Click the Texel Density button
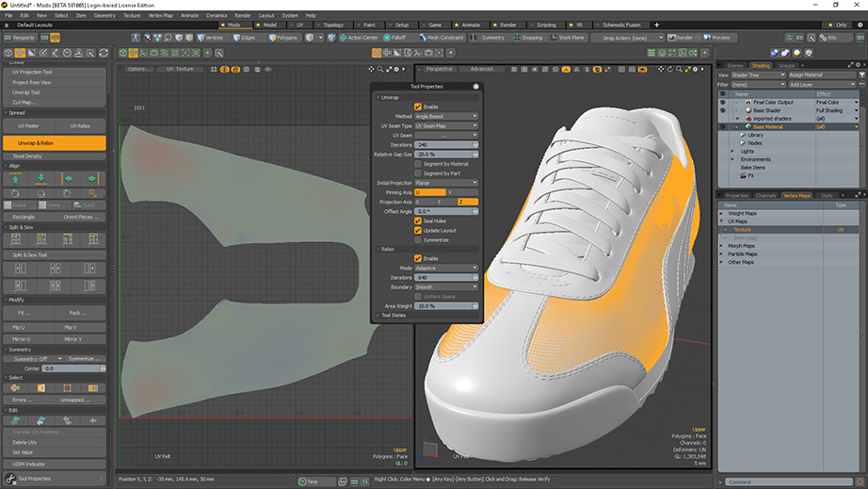Screen dimensions: 868x489 coord(55,156)
